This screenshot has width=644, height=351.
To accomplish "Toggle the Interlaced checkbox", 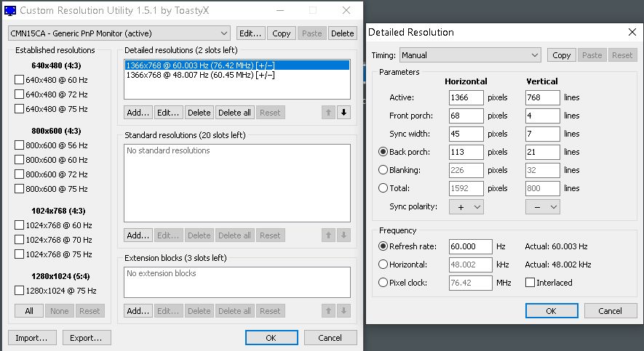I will pyautogui.click(x=530, y=283).
